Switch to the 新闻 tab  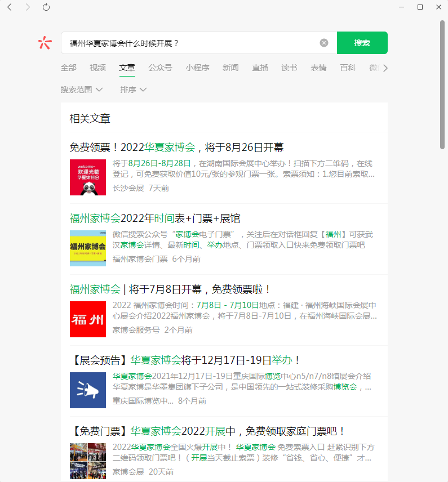tap(231, 68)
